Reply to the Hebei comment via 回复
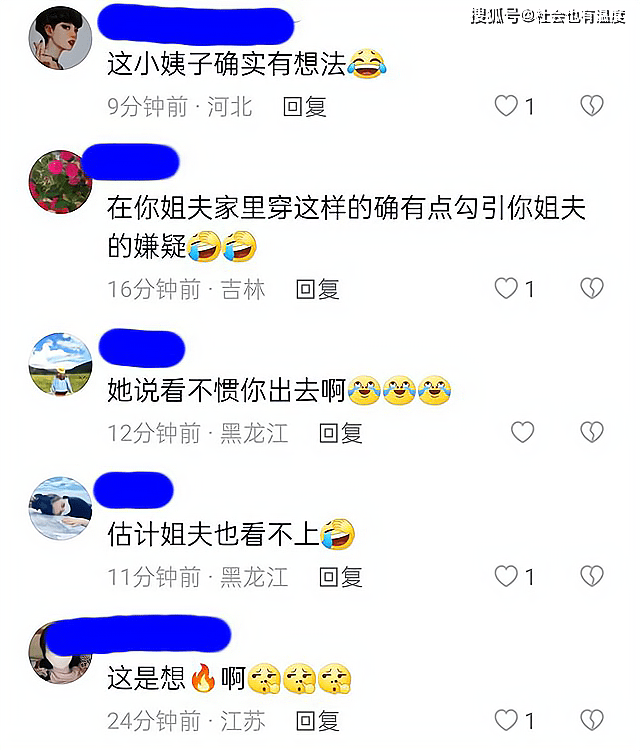Viewport: 640px width, 753px height. [x=305, y=107]
